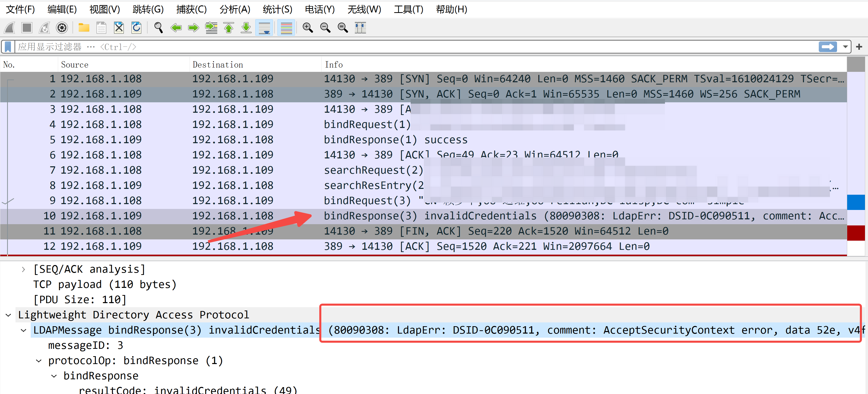Toggle packet list colorization
The height and width of the screenshot is (394, 868).
[x=286, y=28]
